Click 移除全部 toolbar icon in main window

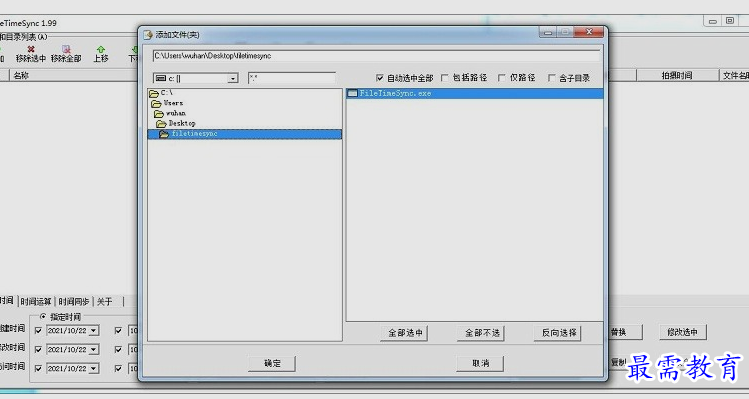click(x=66, y=54)
